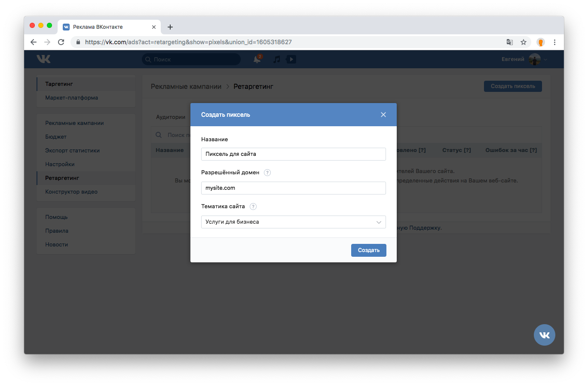The width and height of the screenshot is (588, 386).
Task: Click the Создать пиксель page button
Action: click(513, 86)
